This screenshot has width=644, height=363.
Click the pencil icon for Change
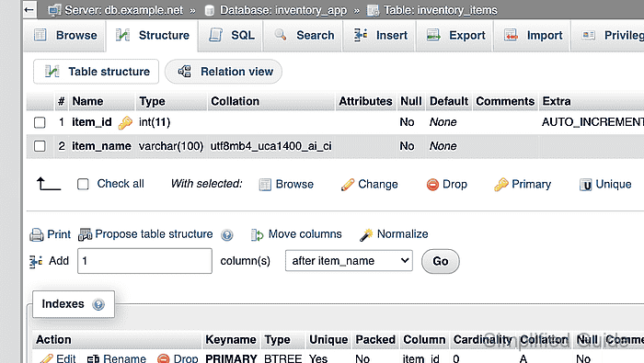348,185
